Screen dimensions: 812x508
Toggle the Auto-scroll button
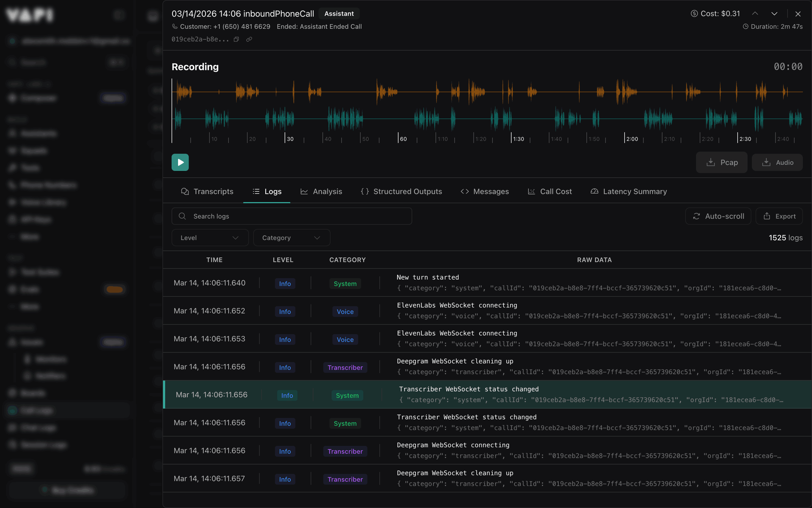[x=718, y=216]
